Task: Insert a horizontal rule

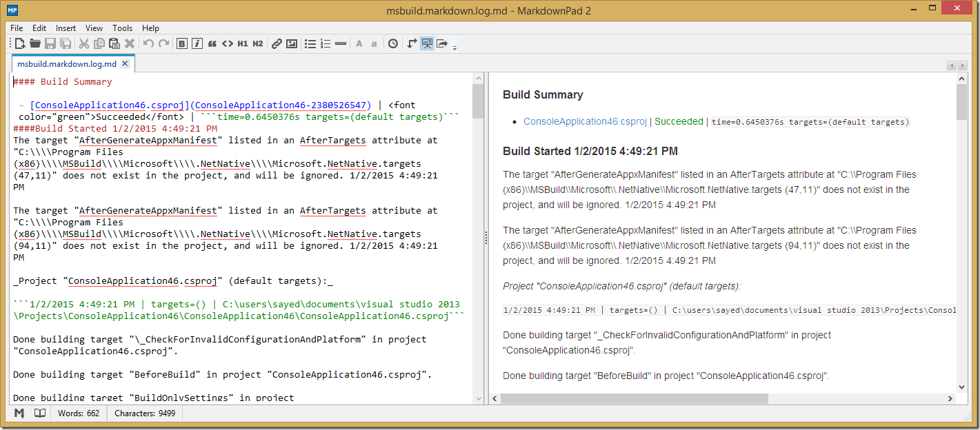Action: [341, 43]
